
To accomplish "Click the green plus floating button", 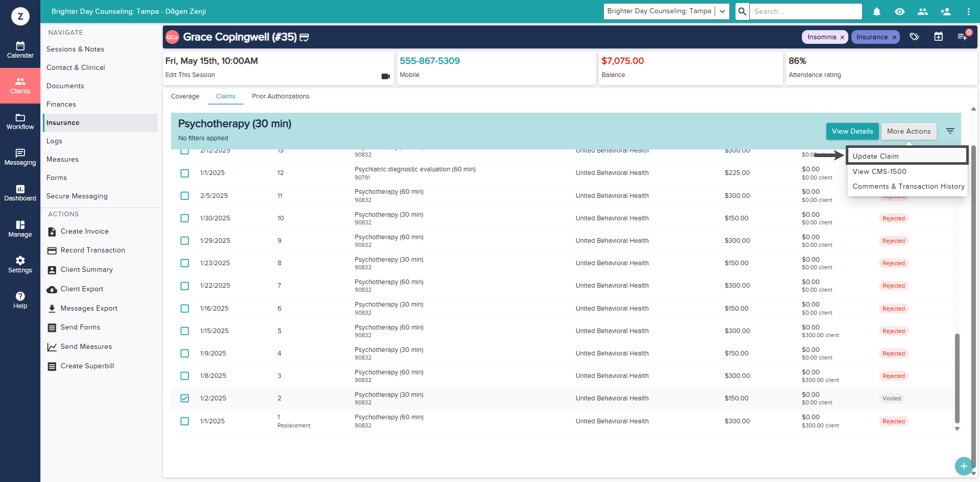I will pos(964,466).
